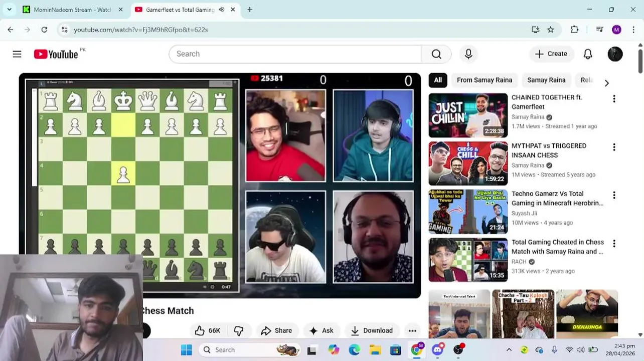The width and height of the screenshot is (644, 361).
Task: Show hidden tray icons chevron
Action: [509, 350]
